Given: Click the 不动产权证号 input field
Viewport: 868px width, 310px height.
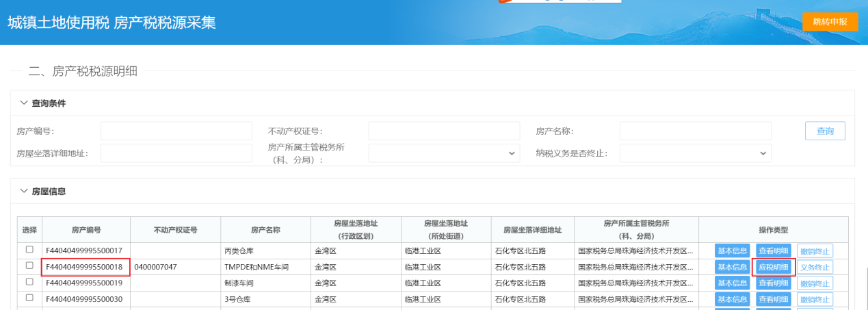Looking at the screenshot, I should pos(444,131).
